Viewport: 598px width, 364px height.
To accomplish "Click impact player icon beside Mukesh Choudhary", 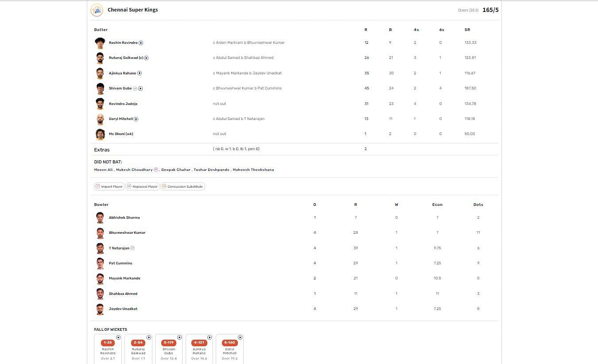I will click(x=156, y=170).
